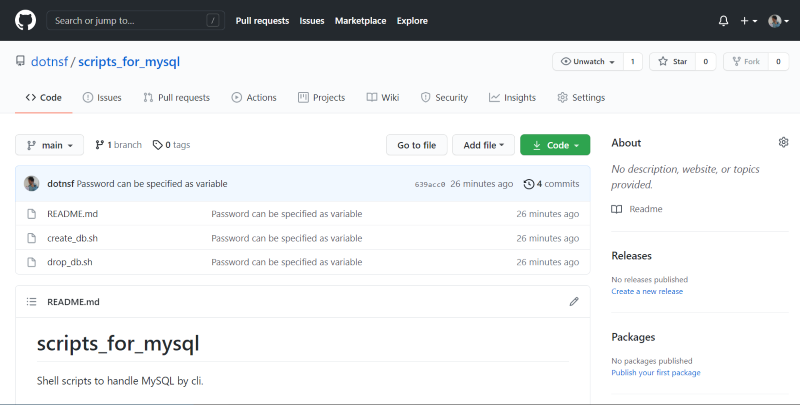Star the repository
Screen dimensions: 800x405
click(x=672, y=62)
